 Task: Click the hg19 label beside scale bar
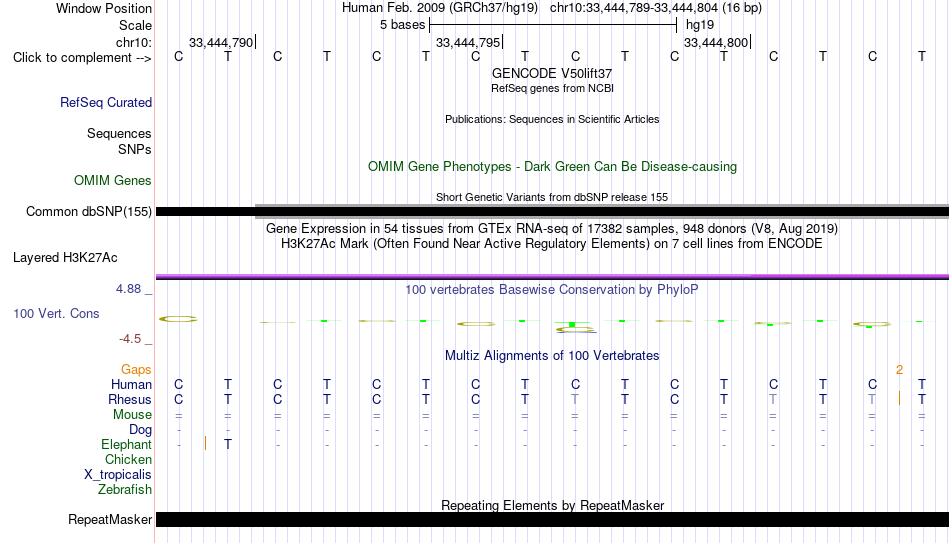coord(700,25)
